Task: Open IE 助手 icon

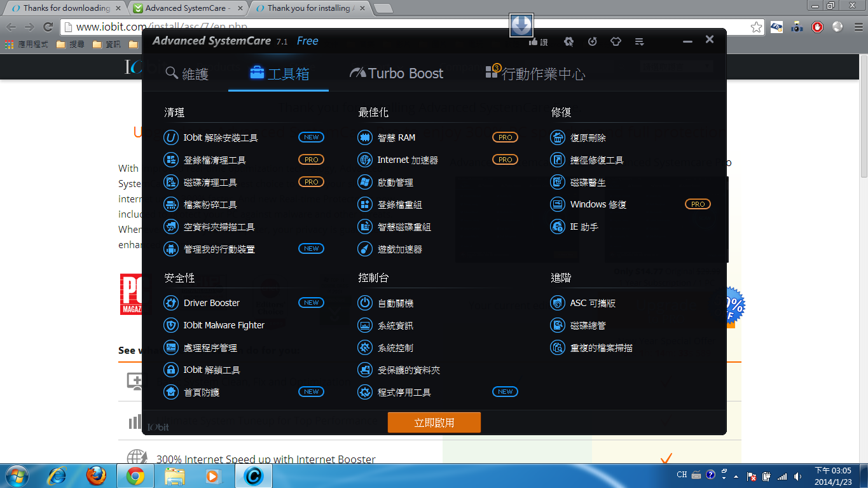Action: 558,227
